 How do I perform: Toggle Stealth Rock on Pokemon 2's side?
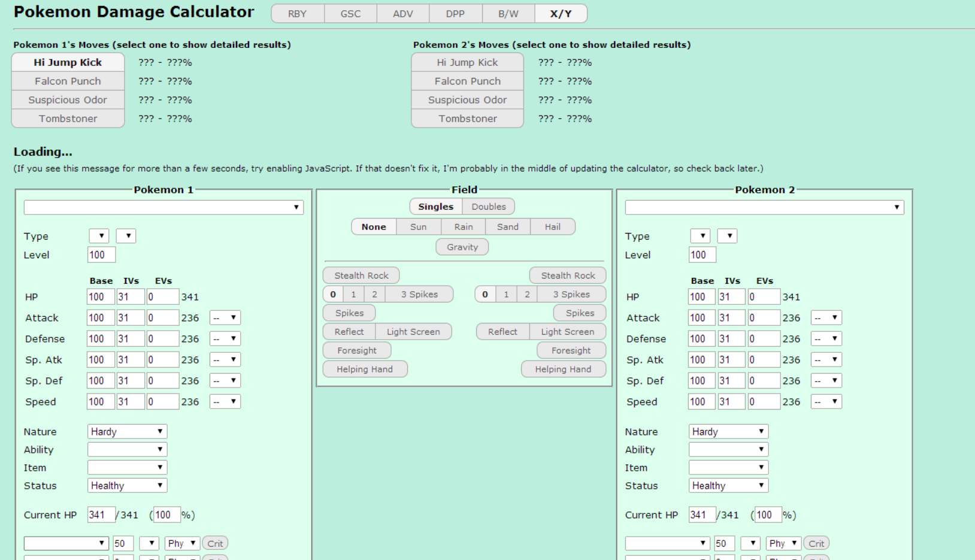pyautogui.click(x=568, y=276)
